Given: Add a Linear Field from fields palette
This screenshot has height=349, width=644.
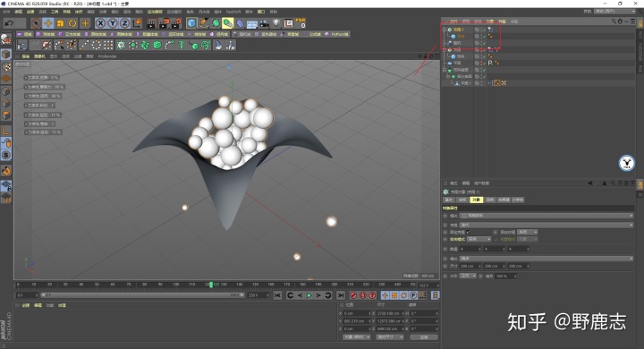Looking at the screenshot, I should 24,34.
